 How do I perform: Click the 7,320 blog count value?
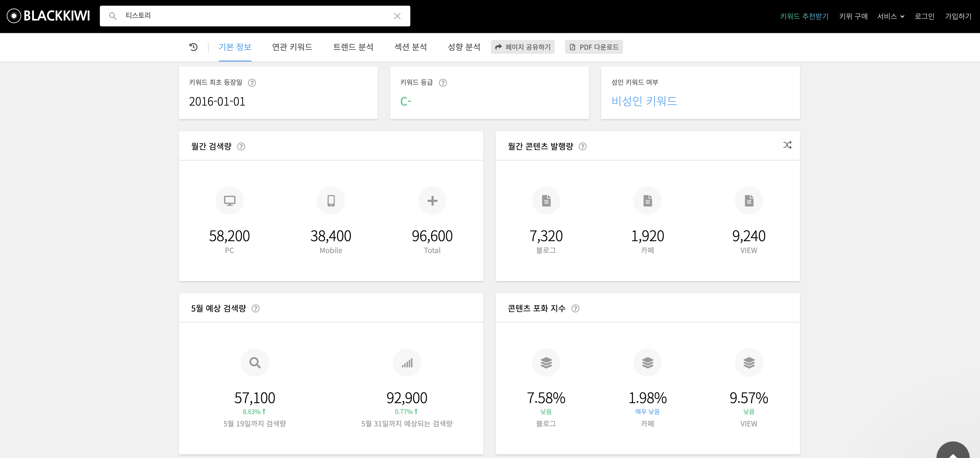tap(546, 236)
